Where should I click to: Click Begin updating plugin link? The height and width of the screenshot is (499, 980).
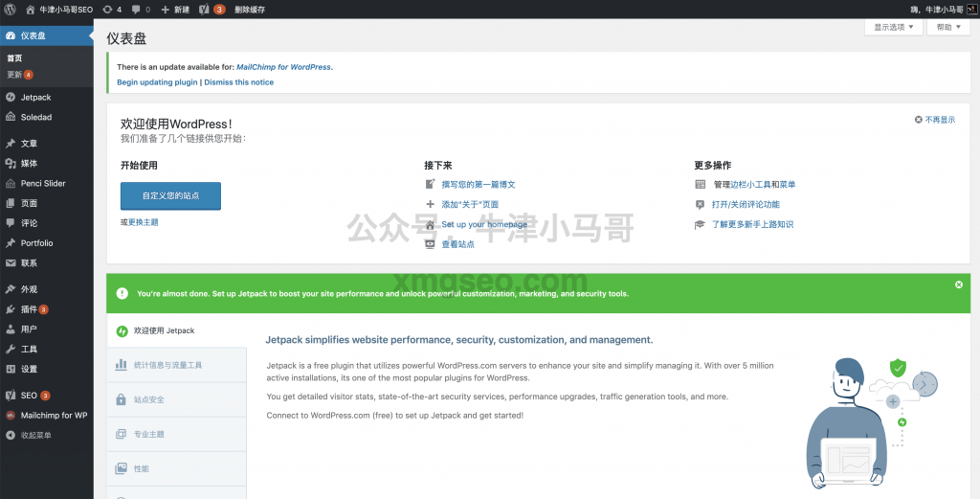[x=157, y=82]
